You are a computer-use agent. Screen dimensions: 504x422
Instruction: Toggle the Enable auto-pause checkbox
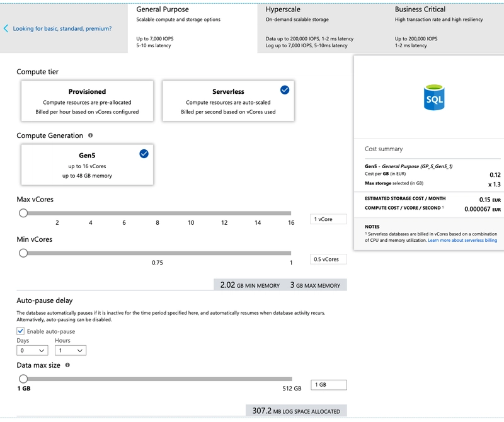21,331
